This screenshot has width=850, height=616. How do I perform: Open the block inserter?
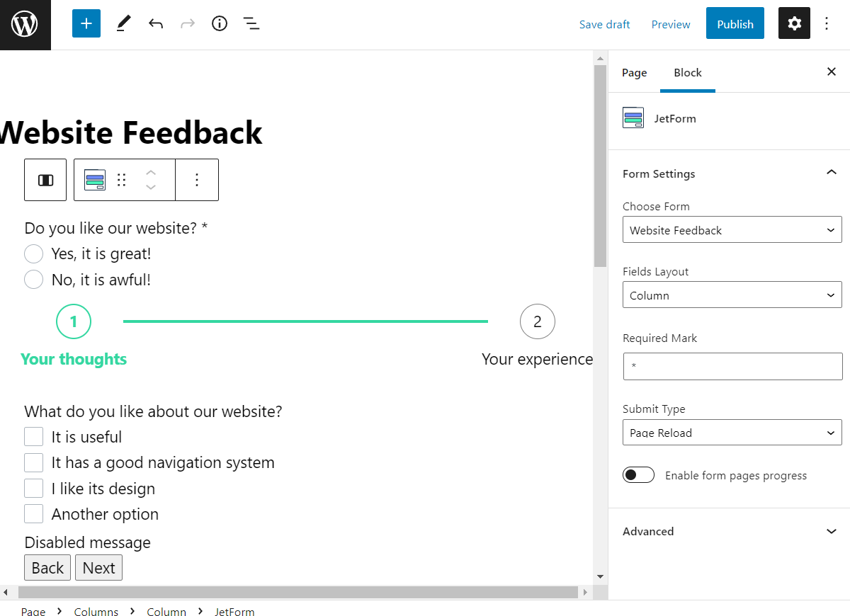(86, 23)
